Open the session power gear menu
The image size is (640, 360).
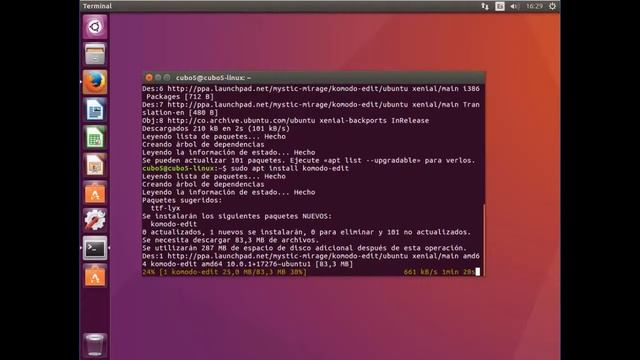click(552, 6)
